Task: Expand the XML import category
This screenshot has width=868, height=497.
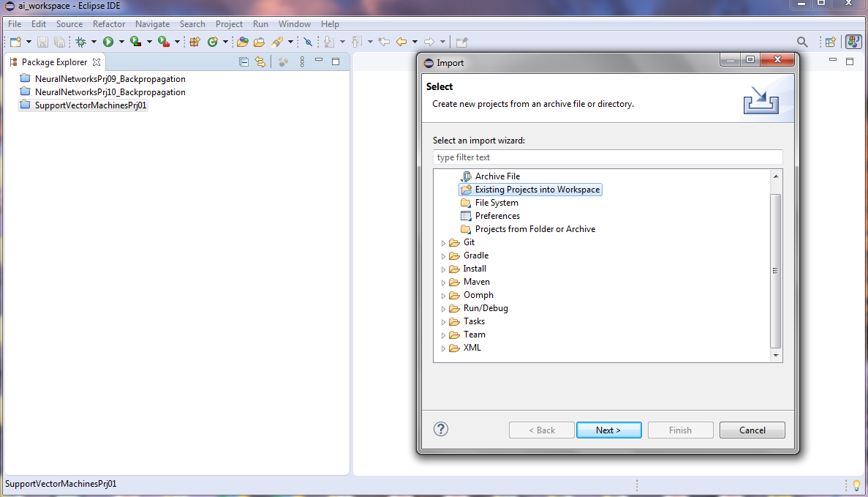Action: 443,348
